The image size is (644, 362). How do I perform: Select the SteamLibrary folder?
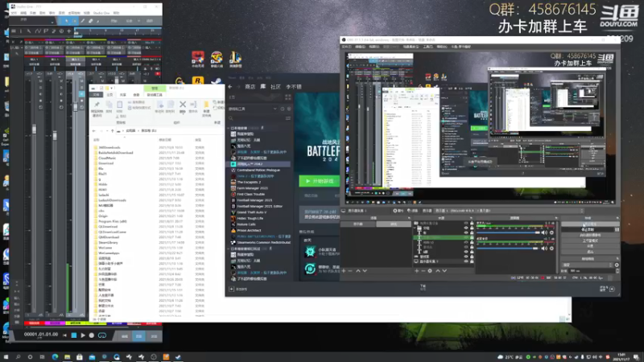pos(109,243)
